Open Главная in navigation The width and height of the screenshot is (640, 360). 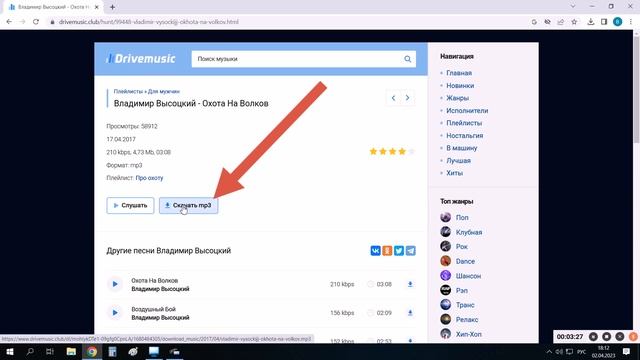point(459,73)
